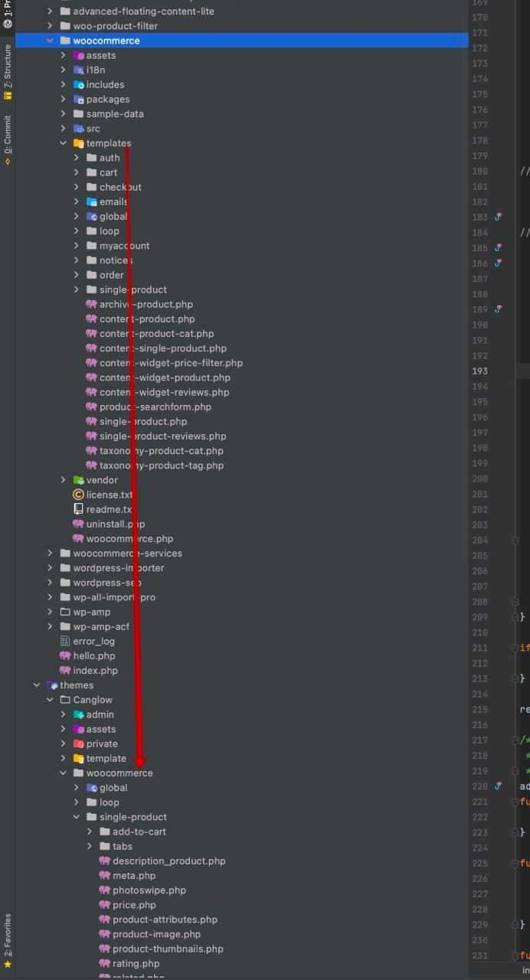Image resolution: width=530 pixels, height=980 pixels.
Task: Click the template folder icon under Canglow
Action: click(x=78, y=758)
